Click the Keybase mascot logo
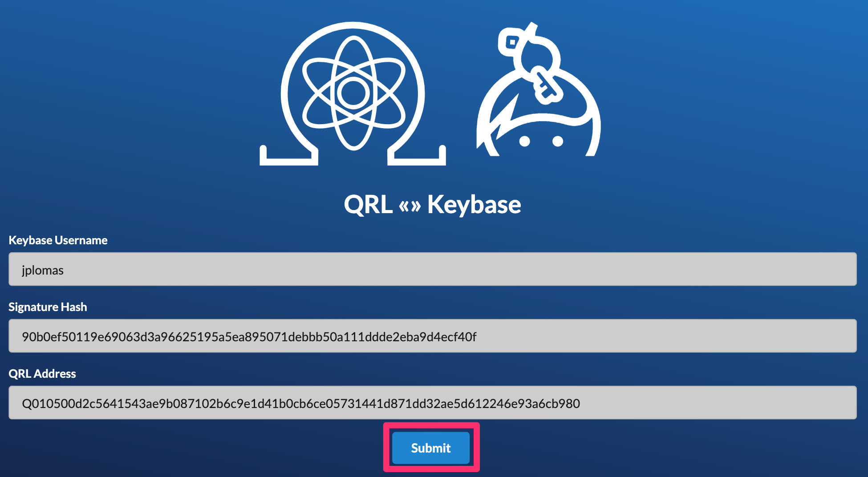 click(x=539, y=89)
